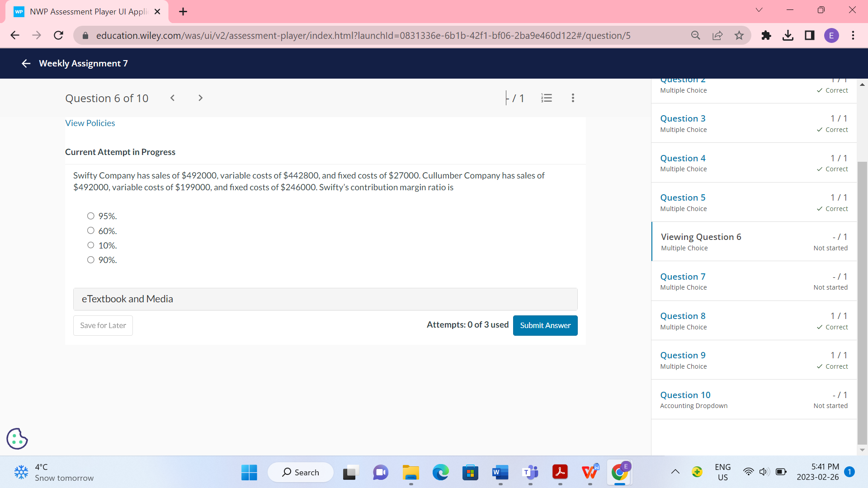
Task: Open the View Policies link
Action: click(90, 123)
